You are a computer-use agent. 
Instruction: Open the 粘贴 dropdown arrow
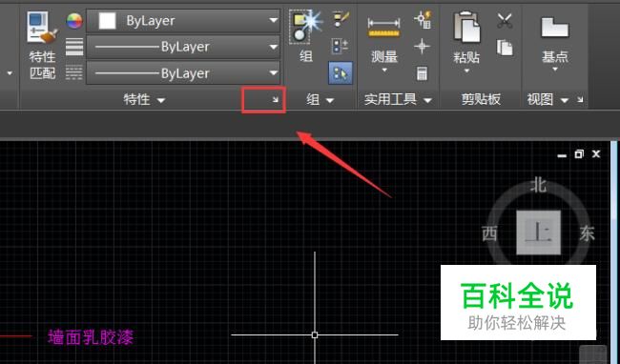click(x=466, y=71)
